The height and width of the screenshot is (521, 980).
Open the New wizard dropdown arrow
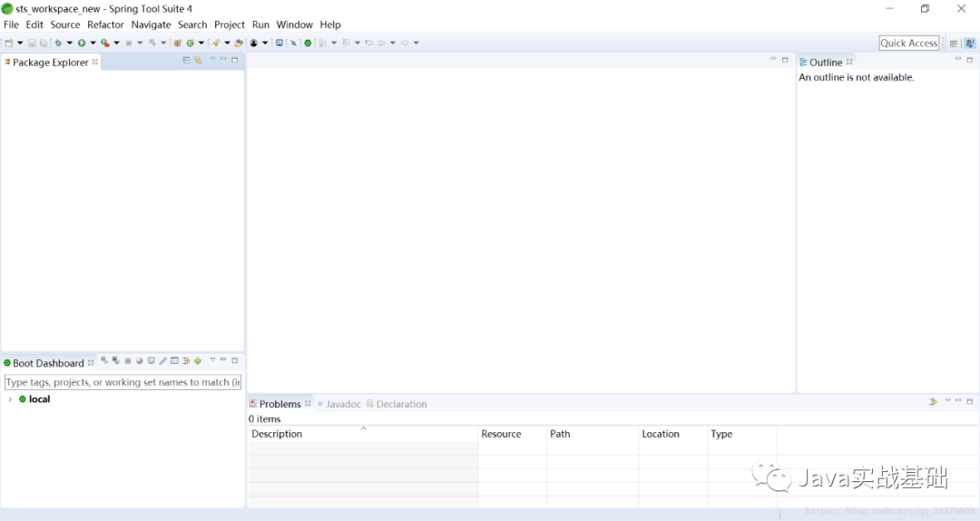pyautogui.click(x=20, y=44)
